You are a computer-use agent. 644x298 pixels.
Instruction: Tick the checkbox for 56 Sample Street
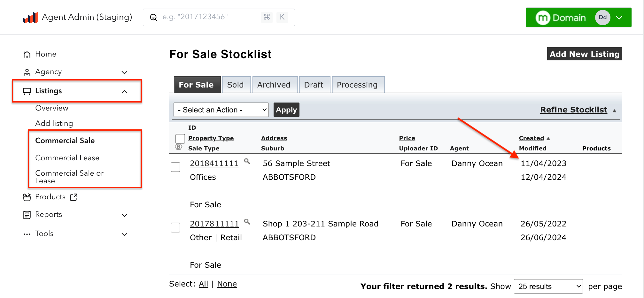click(x=175, y=167)
